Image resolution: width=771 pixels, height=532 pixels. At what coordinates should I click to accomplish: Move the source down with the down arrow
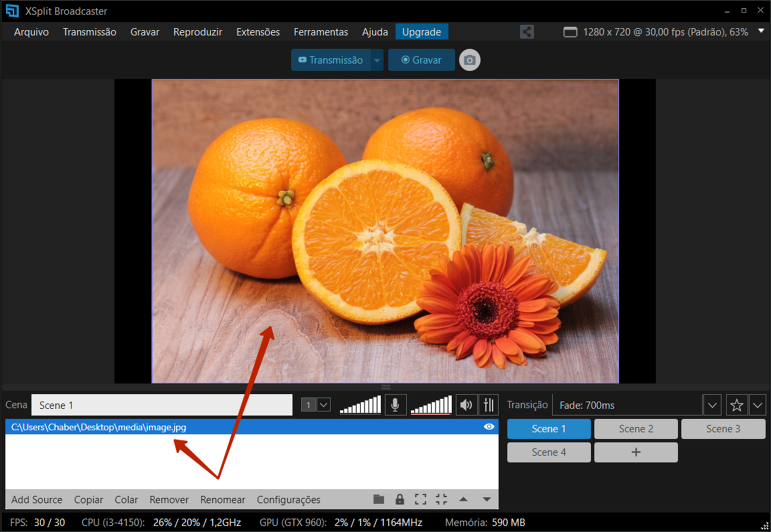pos(487,499)
